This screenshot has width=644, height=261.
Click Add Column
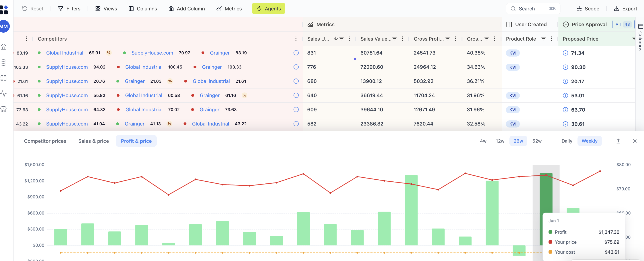[x=187, y=9]
